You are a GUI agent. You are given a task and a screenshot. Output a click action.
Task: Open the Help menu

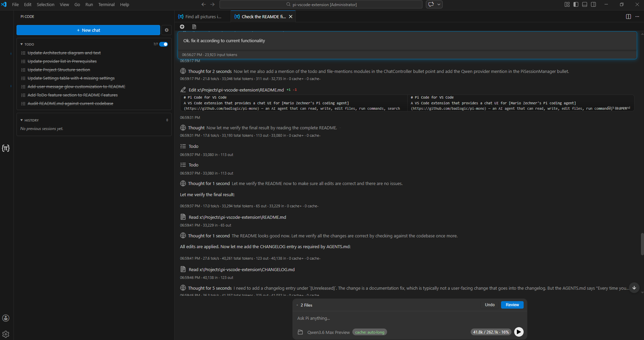click(124, 4)
